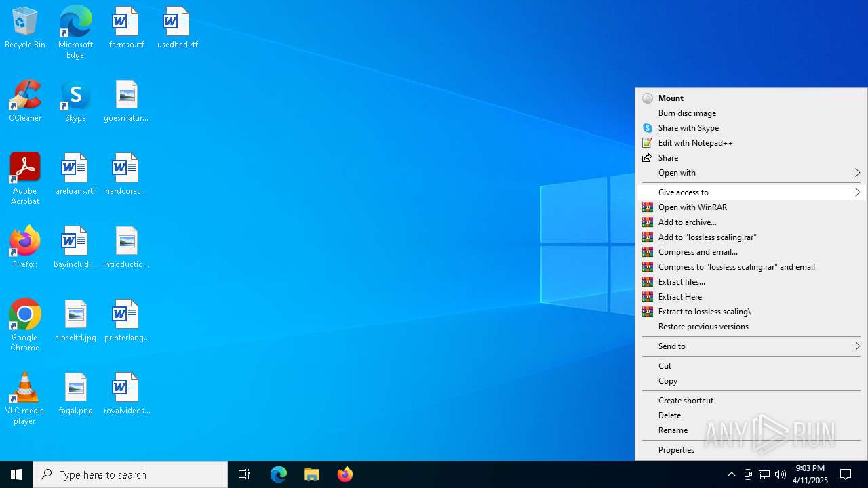The image size is (868, 488).
Task: Click the Windows Start button
Action: (16, 474)
